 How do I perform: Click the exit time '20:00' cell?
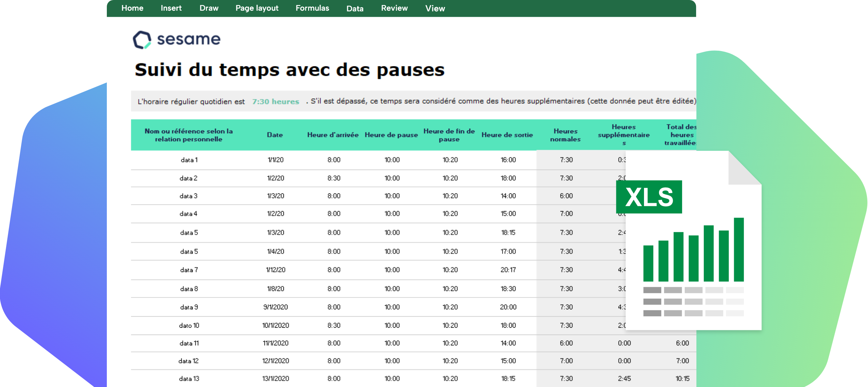pos(508,307)
